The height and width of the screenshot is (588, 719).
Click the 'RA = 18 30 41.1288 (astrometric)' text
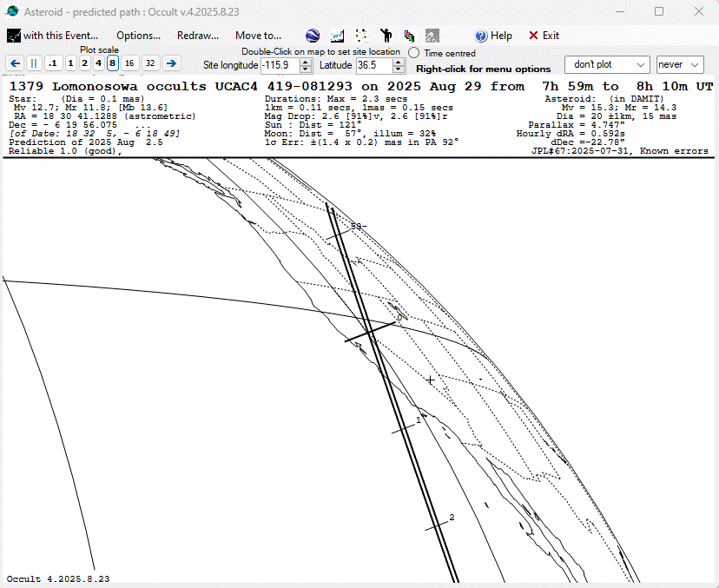(x=105, y=116)
